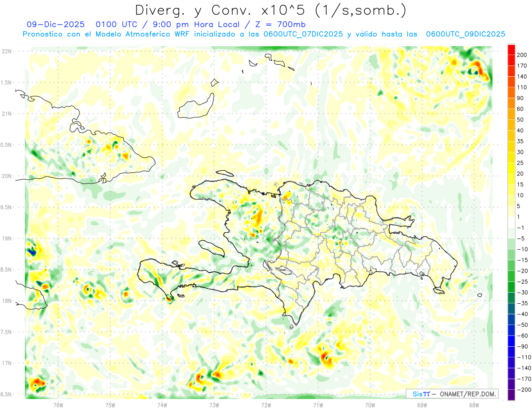Click the "20N" latitude label
Screen dimensions: 532x411
pyautogui.click(x=7, y=176)
